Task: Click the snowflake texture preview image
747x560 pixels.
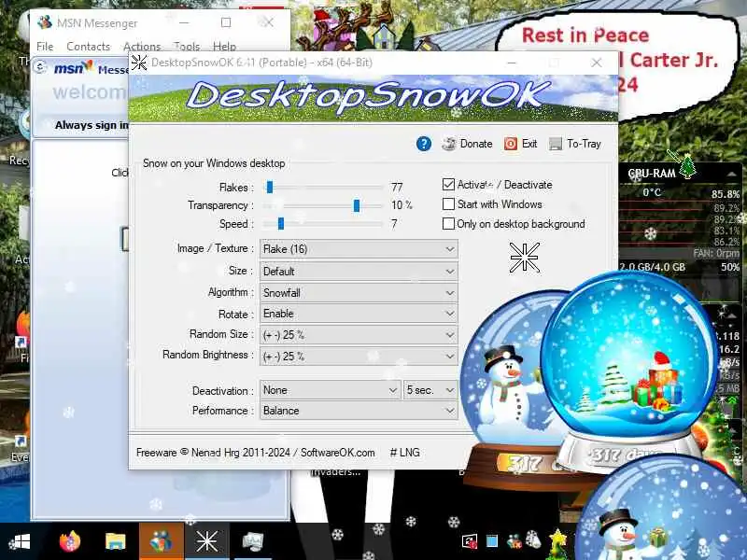Action: [524, 258]
